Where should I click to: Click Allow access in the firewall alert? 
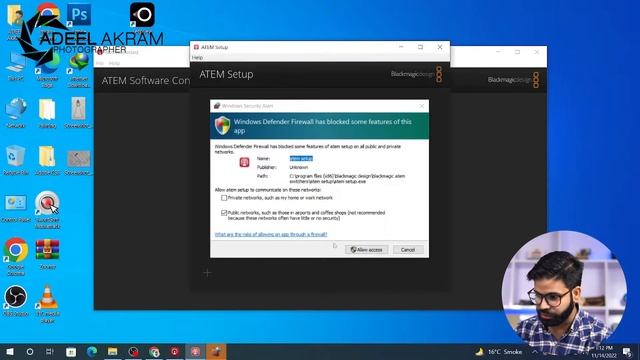point(367,249)
